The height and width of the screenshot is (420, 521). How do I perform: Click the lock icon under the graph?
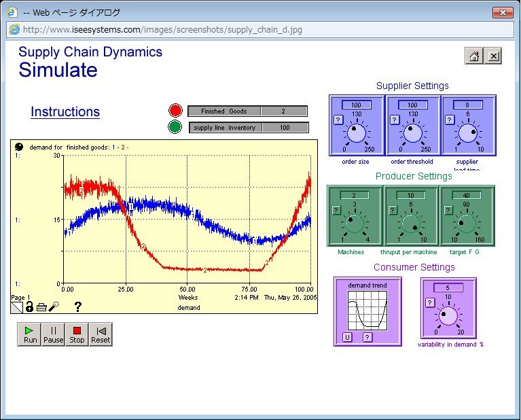[29, 307]
